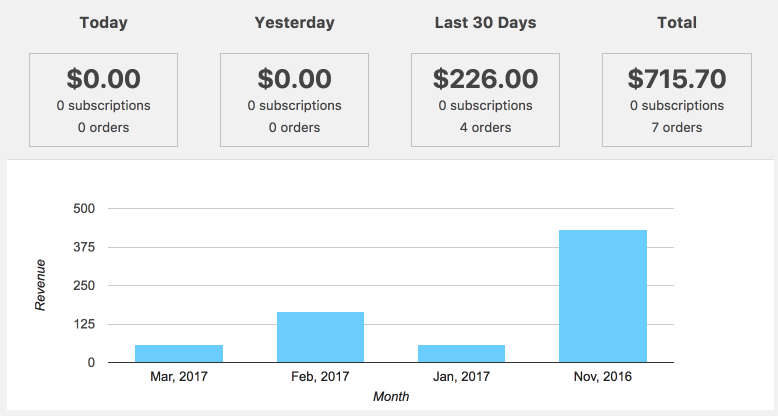Click the Nov, 2016 axis label
The image size is (778, 416).
(603, 377)
